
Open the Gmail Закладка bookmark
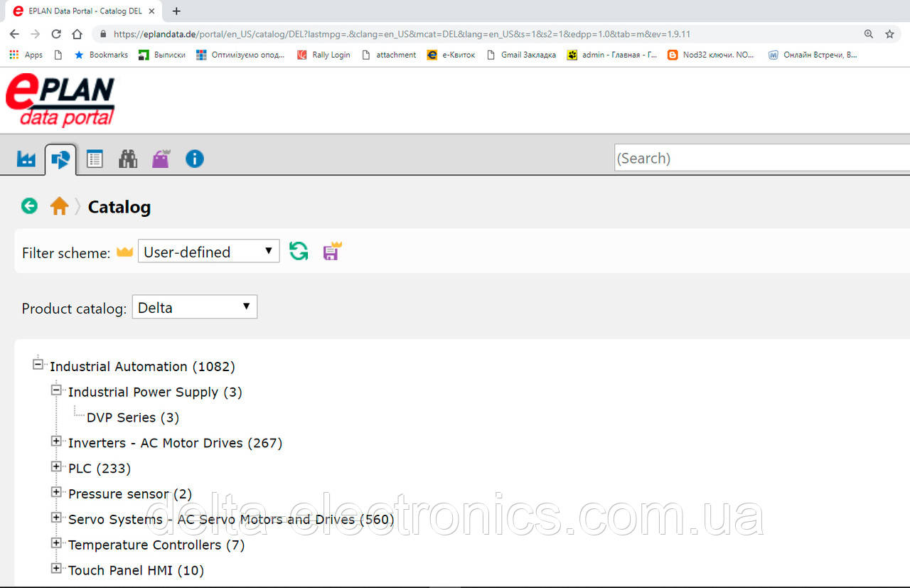[x=521, y=55]
